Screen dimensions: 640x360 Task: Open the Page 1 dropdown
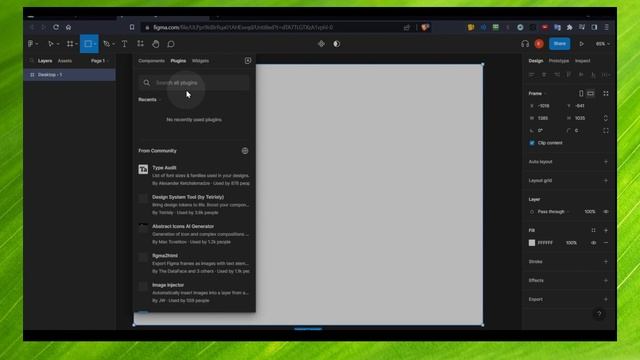click(99, 61)
